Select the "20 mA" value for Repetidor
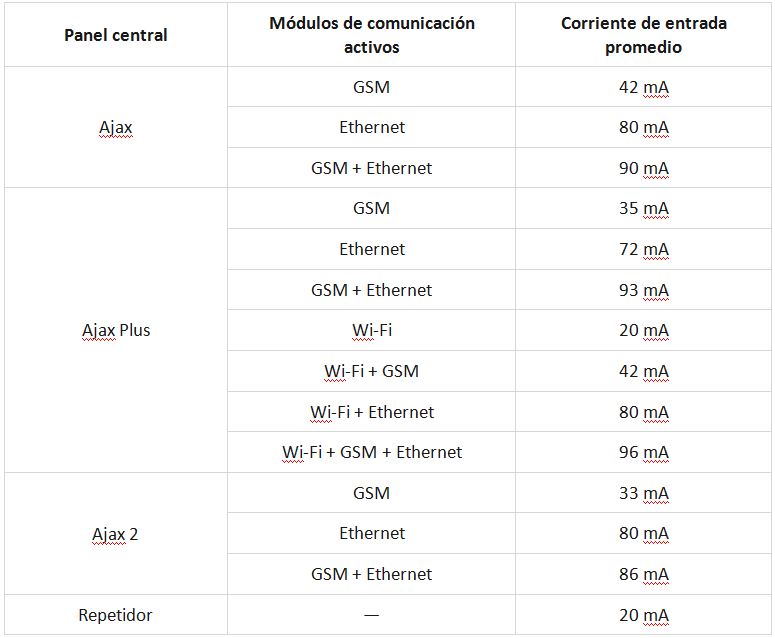 [x=643, y=615]
